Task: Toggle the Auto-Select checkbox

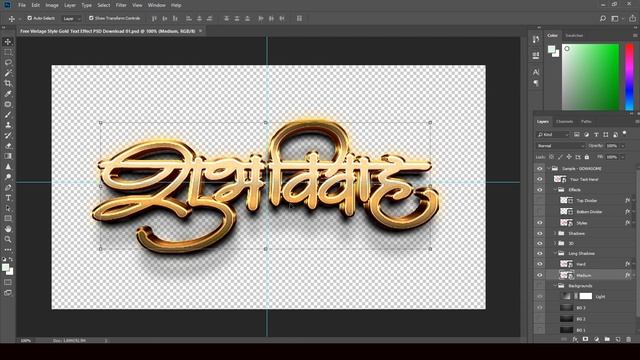Action: click(x=29, y=18)
